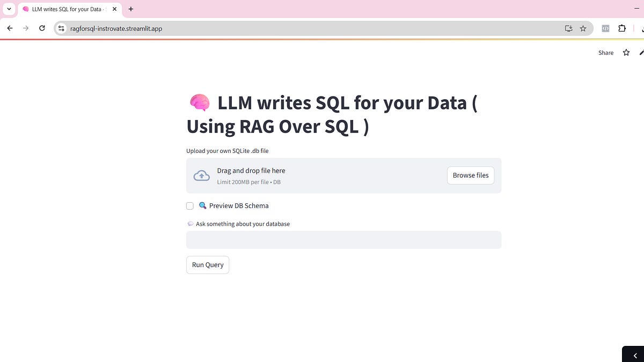Expand the Manage app chevron panel
This screenshot has height=362, width=644.
[635, 356]
